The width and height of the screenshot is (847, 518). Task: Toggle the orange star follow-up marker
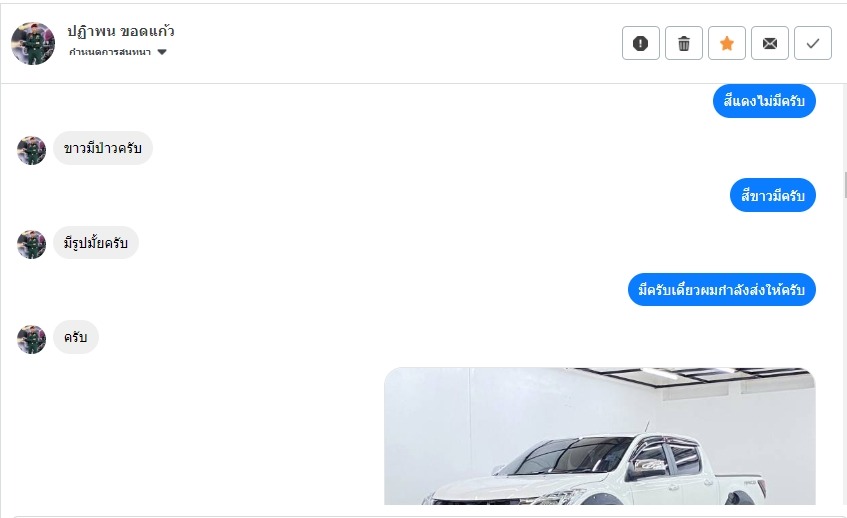[727, 43]
